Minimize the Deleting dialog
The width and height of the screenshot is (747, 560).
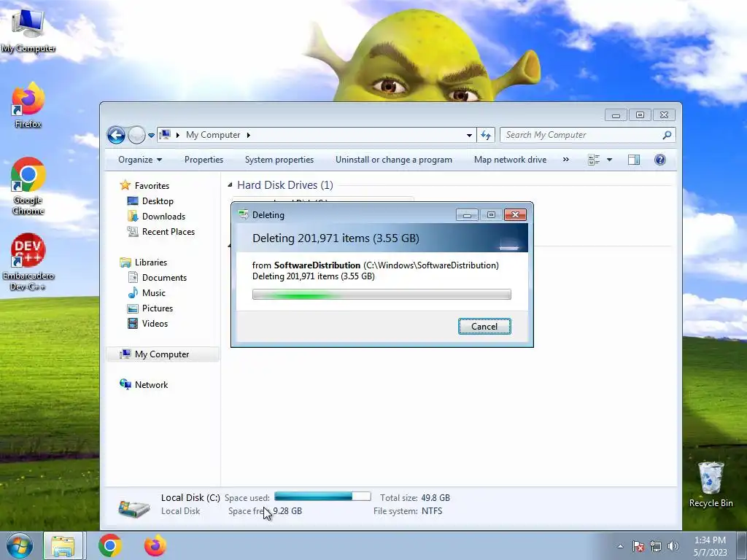point(467,215)
